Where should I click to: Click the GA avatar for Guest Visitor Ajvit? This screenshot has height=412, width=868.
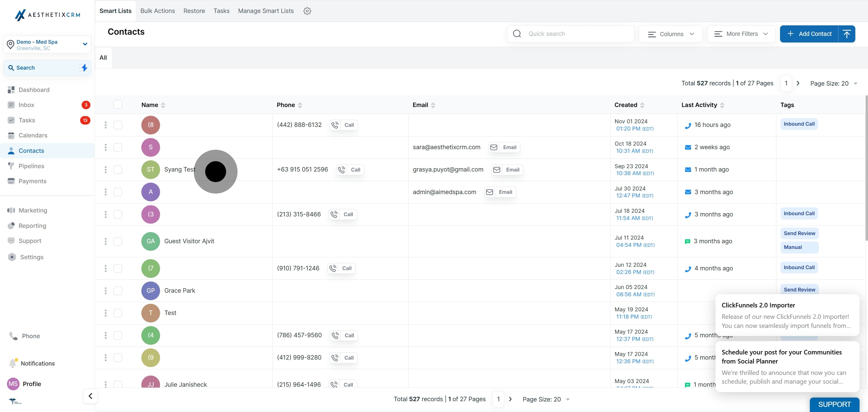(x=150, y=241)
